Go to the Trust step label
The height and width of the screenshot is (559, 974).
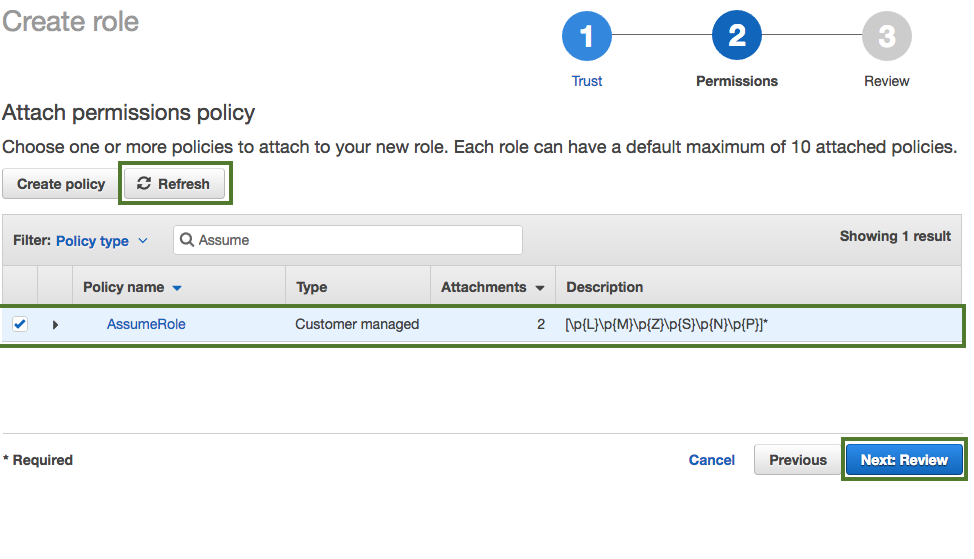(587, 81)
